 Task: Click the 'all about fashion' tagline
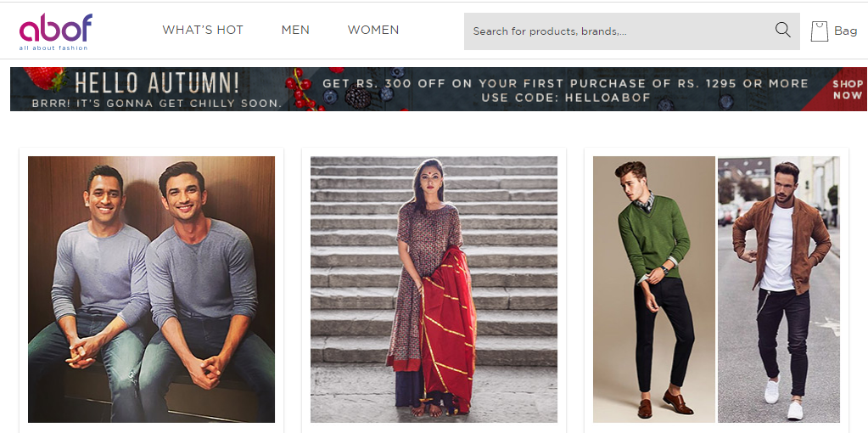53,48
